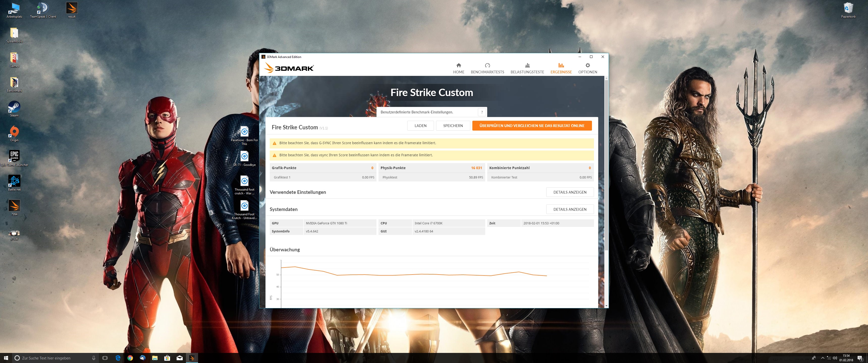Open the HOME tab in 3DMark
Image resolution: width=868 pixels, height=363 pixels.
pyautogui.click(x=458, y=68)
